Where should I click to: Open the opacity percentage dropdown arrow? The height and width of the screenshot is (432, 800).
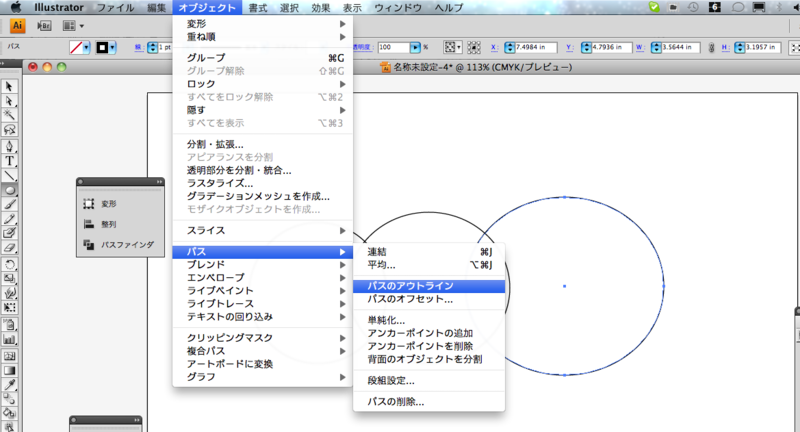pyautogui.click(x=415, y=47)
